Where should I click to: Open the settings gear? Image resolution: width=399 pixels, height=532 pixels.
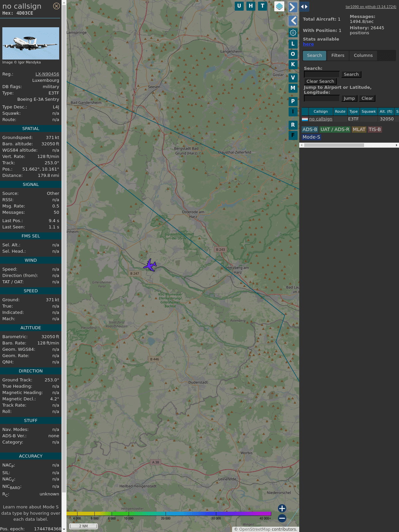pyautogui.click(x=293, y=33)
